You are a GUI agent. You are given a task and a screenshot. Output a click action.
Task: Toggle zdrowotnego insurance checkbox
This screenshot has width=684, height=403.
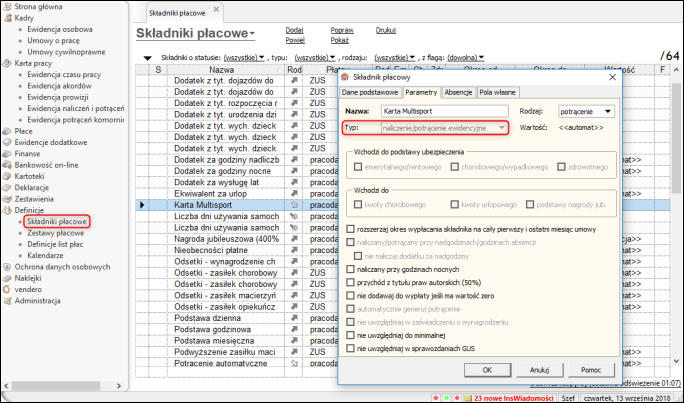(x=561, y=167)
